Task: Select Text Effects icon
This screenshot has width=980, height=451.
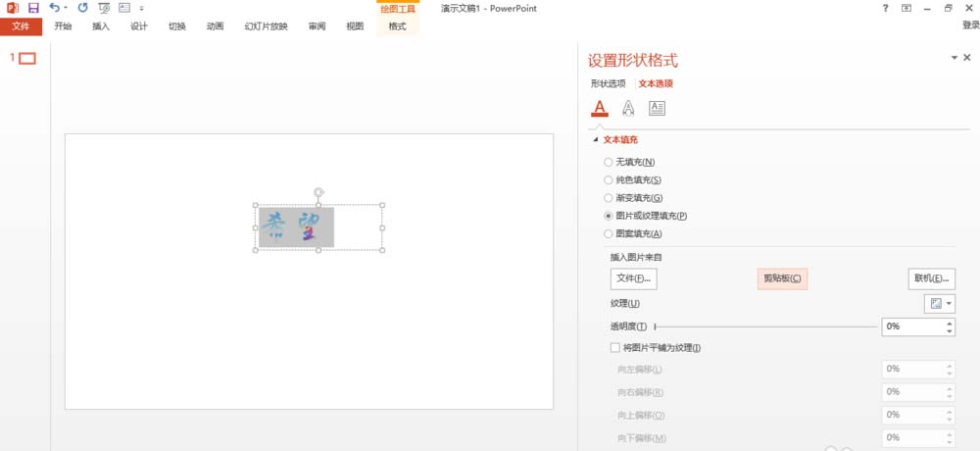Action: 628,108
